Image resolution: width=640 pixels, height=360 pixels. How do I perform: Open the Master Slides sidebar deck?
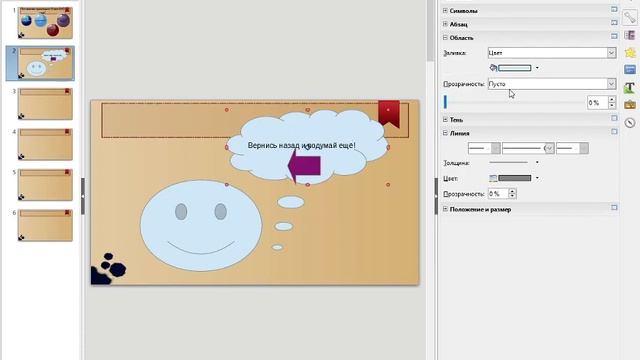[630, 70]
